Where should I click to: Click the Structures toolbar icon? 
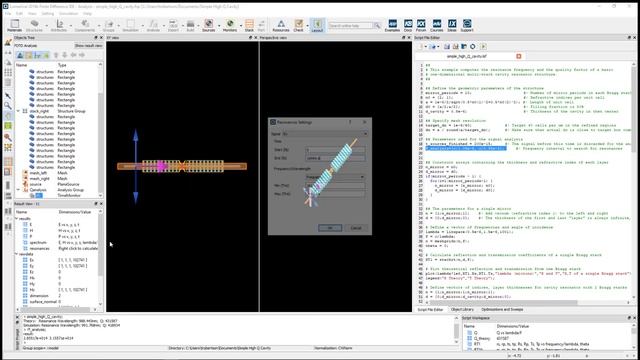(x=34, y=25)
